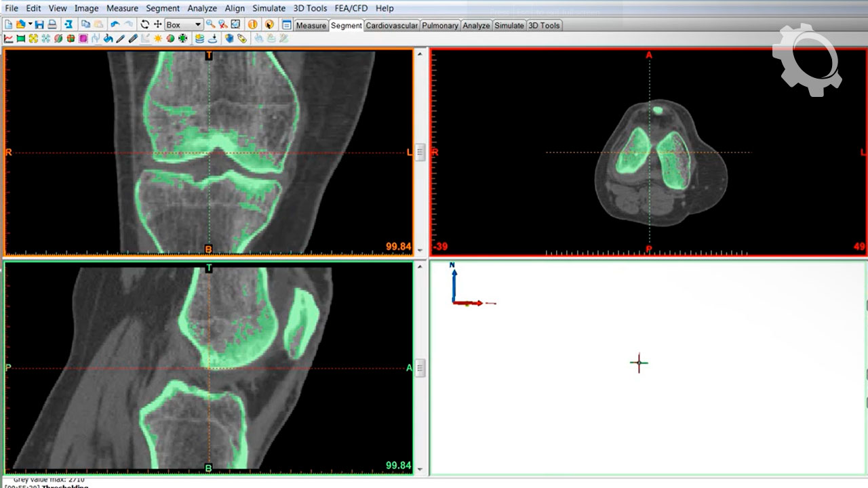
Task: Switch to the Cardiovascular tab
Action: coord(391,25)
